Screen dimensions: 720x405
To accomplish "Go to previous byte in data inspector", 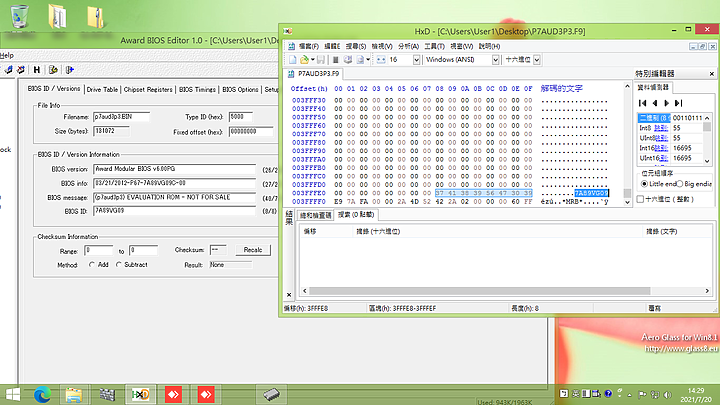I will 655,103.
